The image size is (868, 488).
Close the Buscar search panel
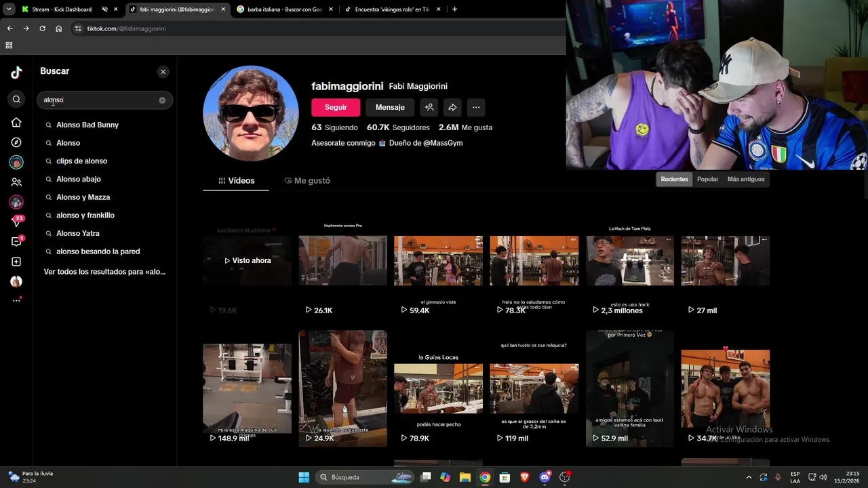tap(163, 72)
